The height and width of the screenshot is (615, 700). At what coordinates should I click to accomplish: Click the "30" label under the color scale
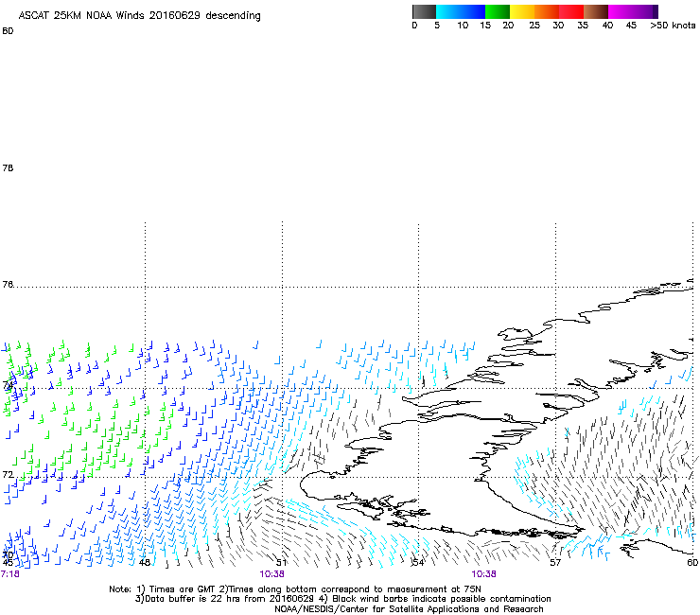coord(558,26)
